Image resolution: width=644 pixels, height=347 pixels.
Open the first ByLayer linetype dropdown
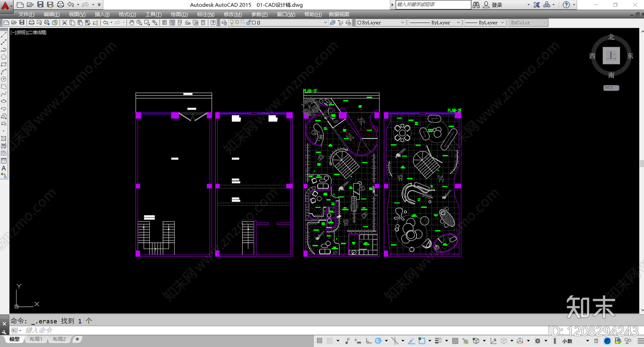(435, 23)
